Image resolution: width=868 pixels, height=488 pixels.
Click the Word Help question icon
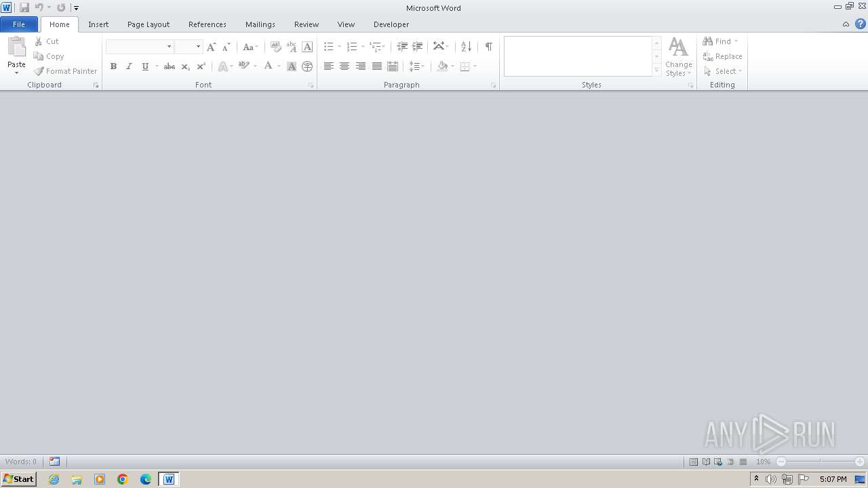pos(861,24)
